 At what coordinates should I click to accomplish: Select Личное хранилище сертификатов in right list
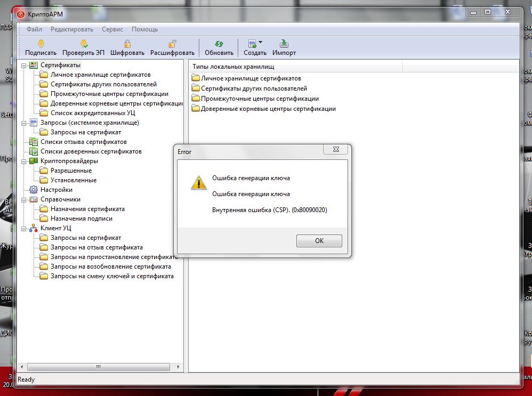coord(251,78)
